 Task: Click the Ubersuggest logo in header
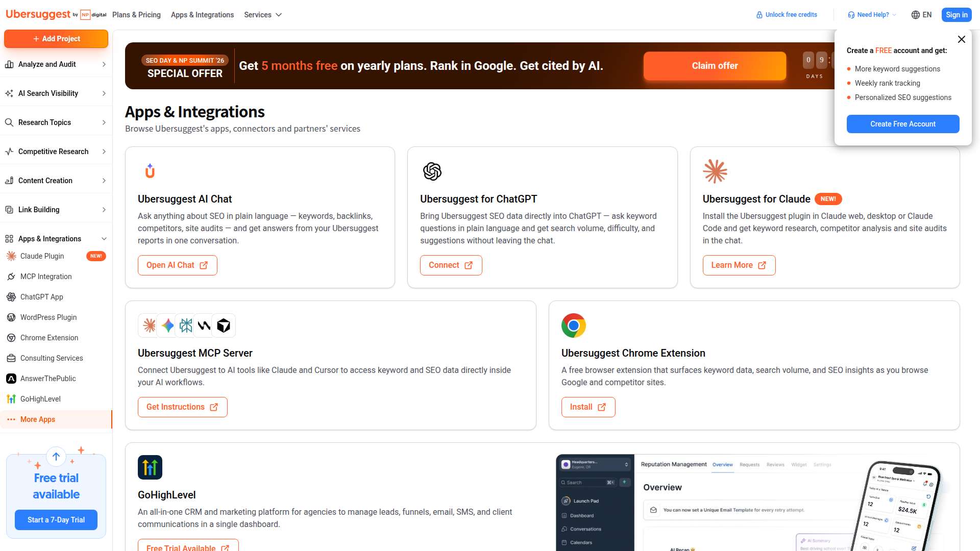pos(56,14)
